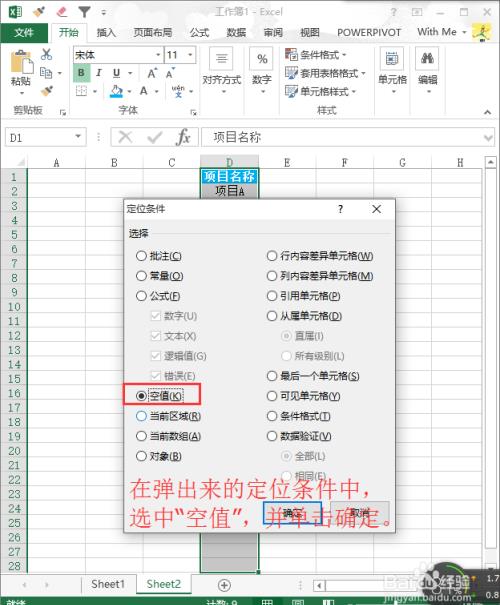Screen dimensions: 500x605
Task: Open the 粘贴 paste options arrow
Action: tap(22, 93)
